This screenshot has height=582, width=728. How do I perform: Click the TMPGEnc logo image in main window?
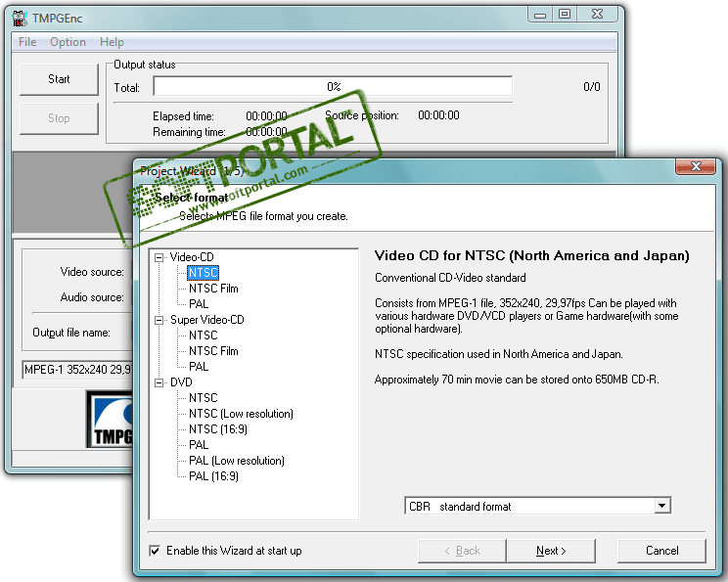110,420
